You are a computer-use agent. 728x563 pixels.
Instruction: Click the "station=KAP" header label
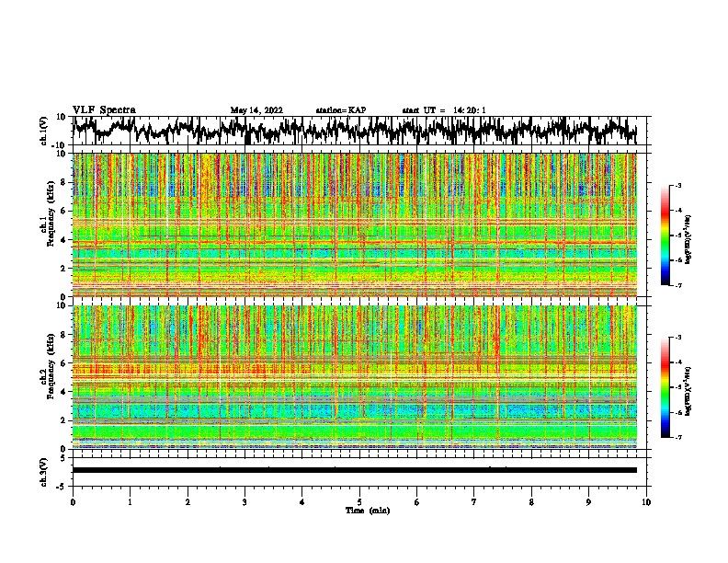[x=341, y=110]
